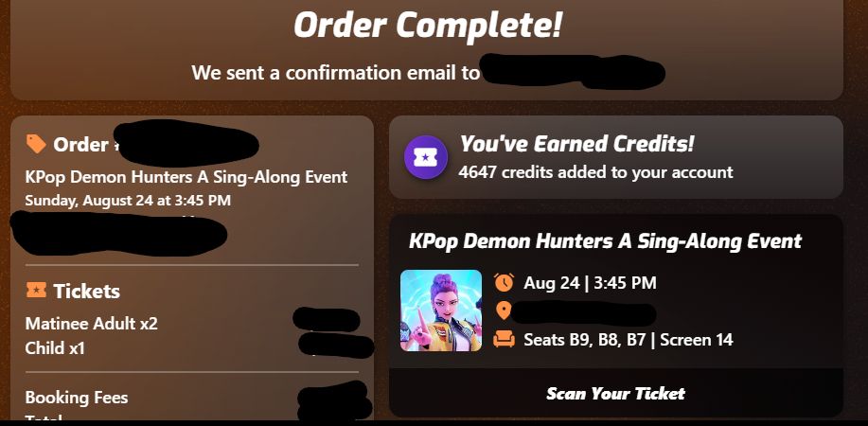
Task: Click the event title under Order number
Action: 186,177
